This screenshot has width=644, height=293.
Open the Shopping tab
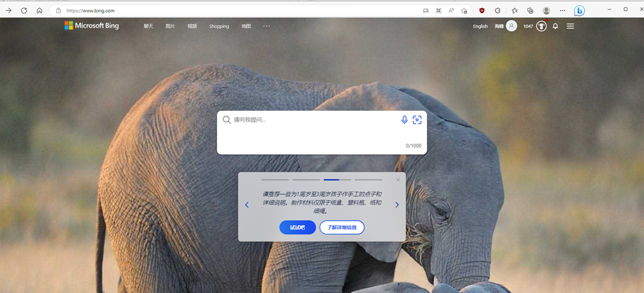[219, 26]
